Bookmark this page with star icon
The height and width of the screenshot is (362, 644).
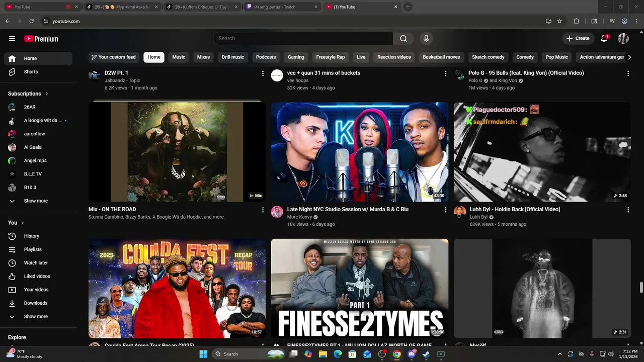click(559, 21)
